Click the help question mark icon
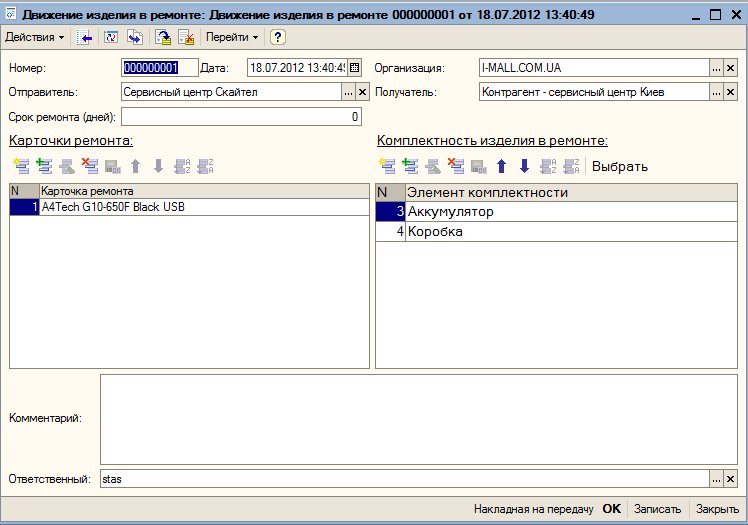The image size is (748, 525). 278,37
